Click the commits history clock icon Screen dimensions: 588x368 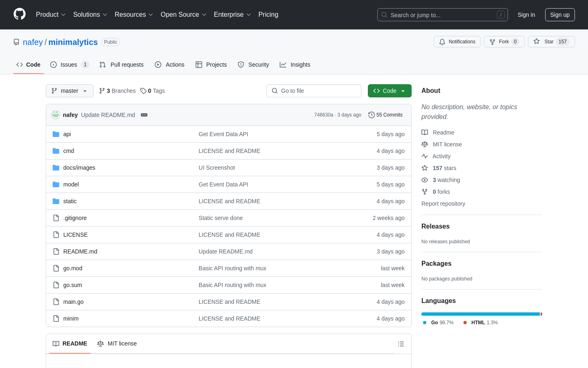coord(372,115)
